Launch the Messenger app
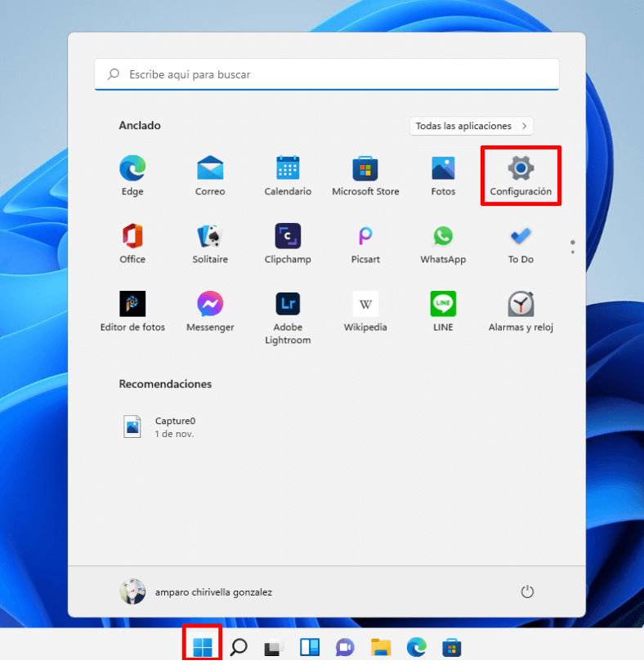 click(x=210, y=311)
